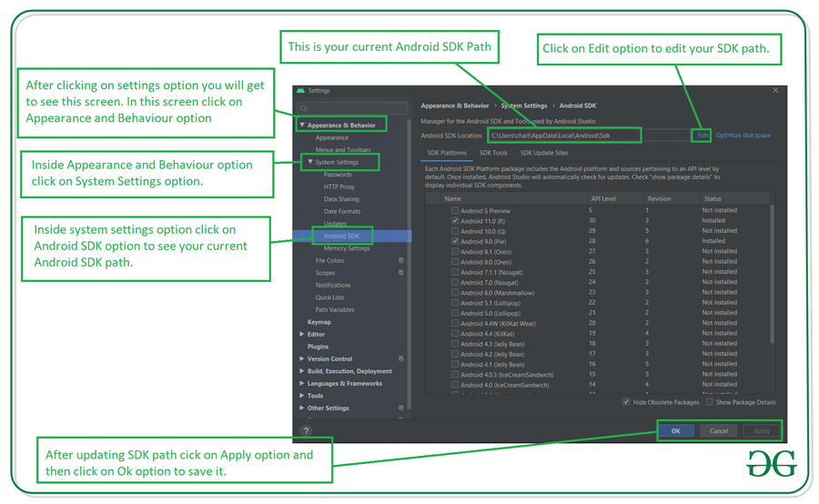Image resolution: width=819 pixels, height=504 pixels.
Task: Click the Android SDK Location path field
Action: pyautogui.click(x=590, y=136)
